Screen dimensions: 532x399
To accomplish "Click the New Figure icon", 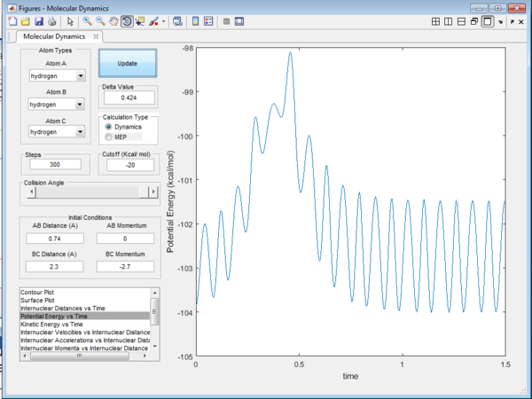I will [x=12, y=20].
